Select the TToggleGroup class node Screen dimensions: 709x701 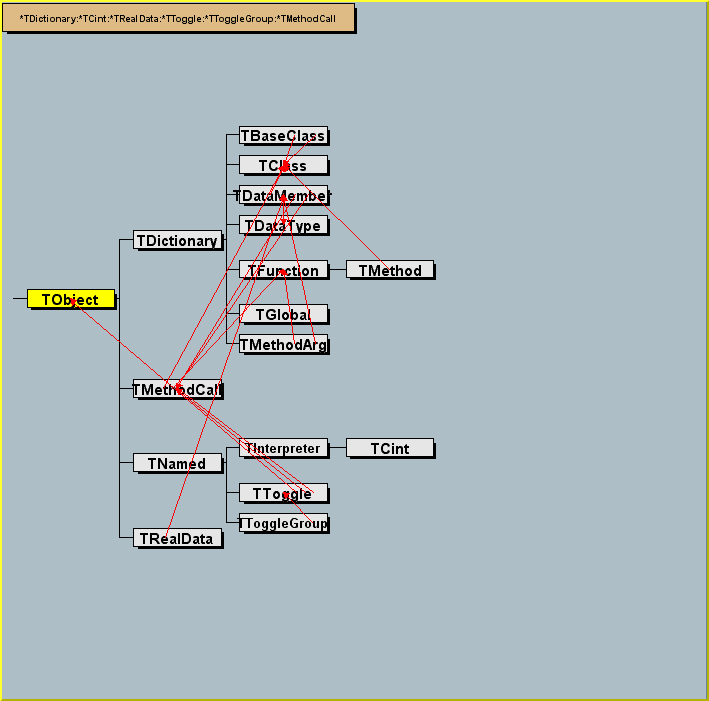pos(283,524)
